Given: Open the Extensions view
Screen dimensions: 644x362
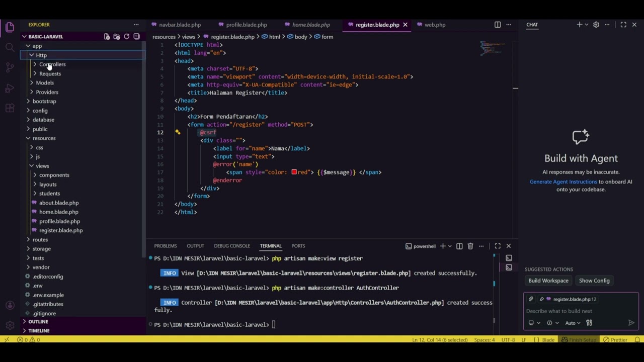Looking at the screenshot, I should click(x=10, y=108).
